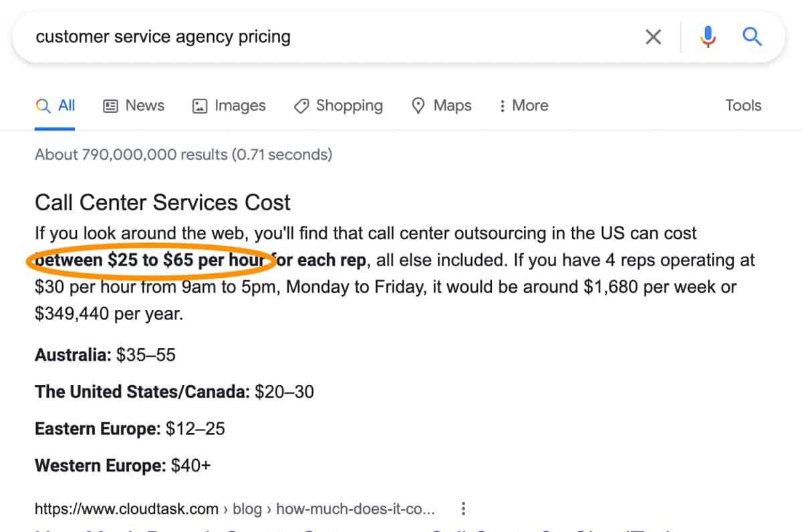Click inside the search input field
The image size is (802, 532).
267,37
